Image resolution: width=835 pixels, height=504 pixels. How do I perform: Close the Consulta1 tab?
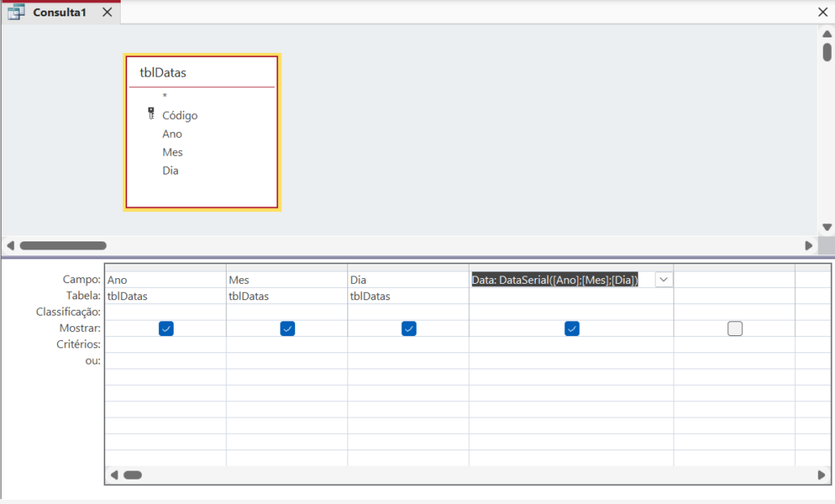pos(108,13)
